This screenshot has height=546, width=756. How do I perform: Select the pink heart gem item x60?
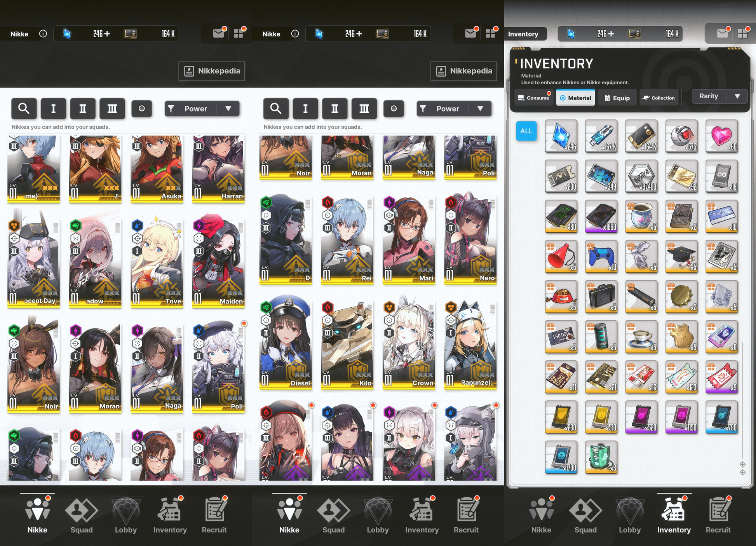pos(721,136)
